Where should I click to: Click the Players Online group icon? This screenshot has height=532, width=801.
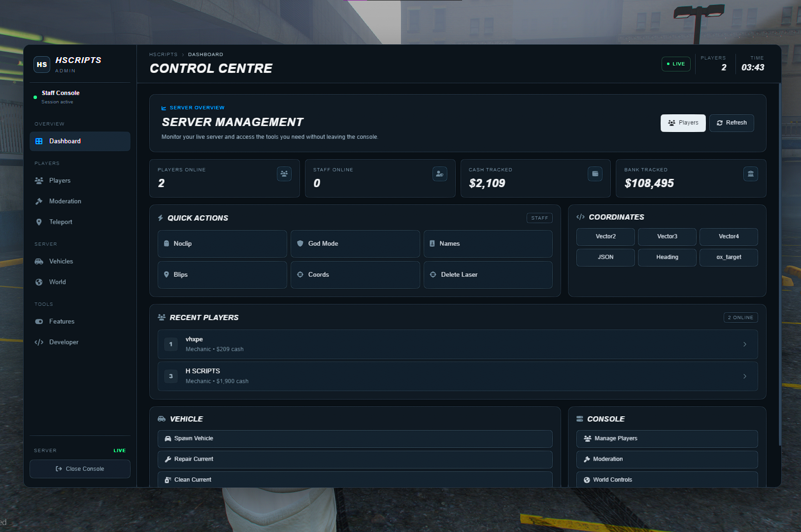click(x=284, y=174)
